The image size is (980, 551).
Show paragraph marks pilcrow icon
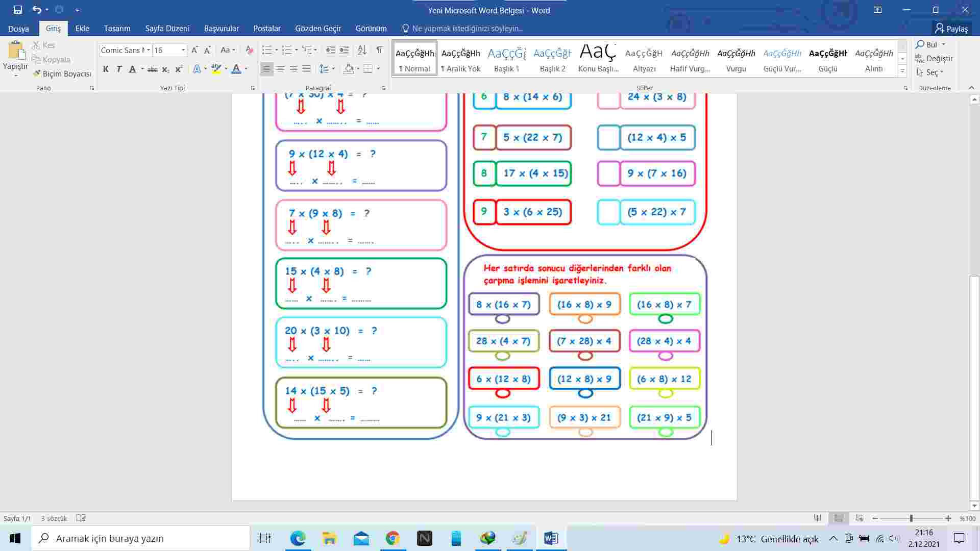[379, 50]
